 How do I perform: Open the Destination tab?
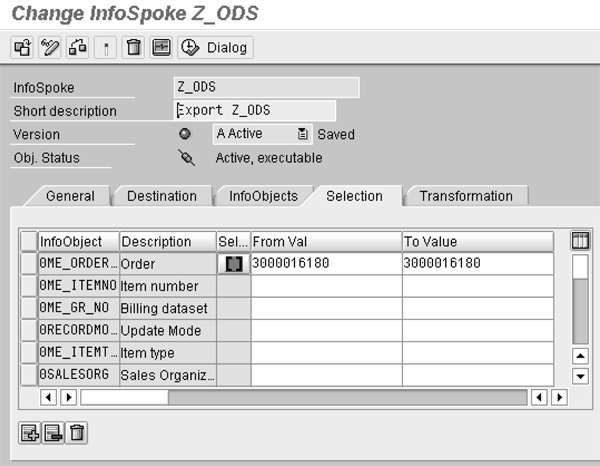162,196
